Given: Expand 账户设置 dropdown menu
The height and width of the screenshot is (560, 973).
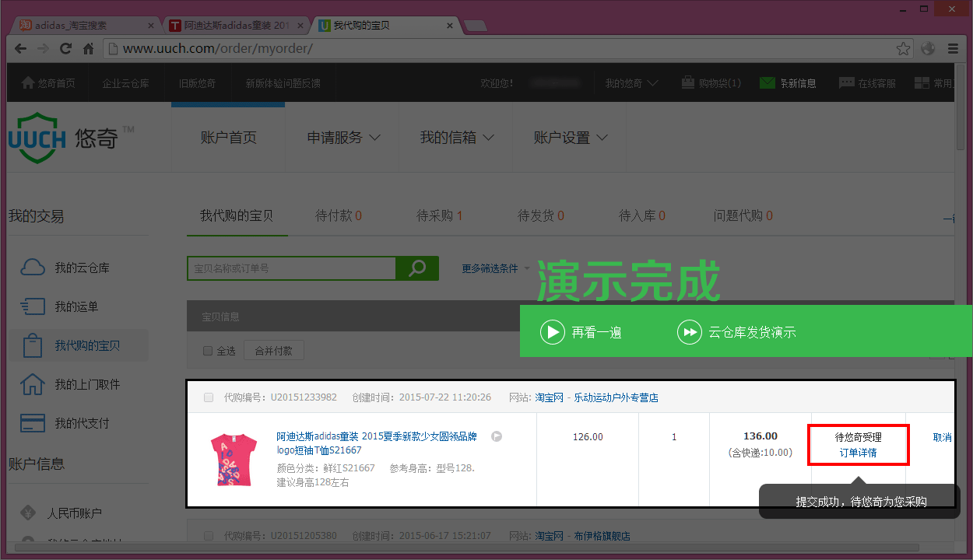Looking at the screenshot, I should [571, 138].
